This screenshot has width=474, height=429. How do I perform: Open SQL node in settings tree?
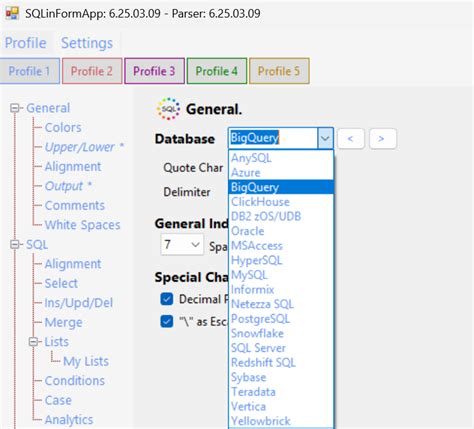(x=37, y=245)
